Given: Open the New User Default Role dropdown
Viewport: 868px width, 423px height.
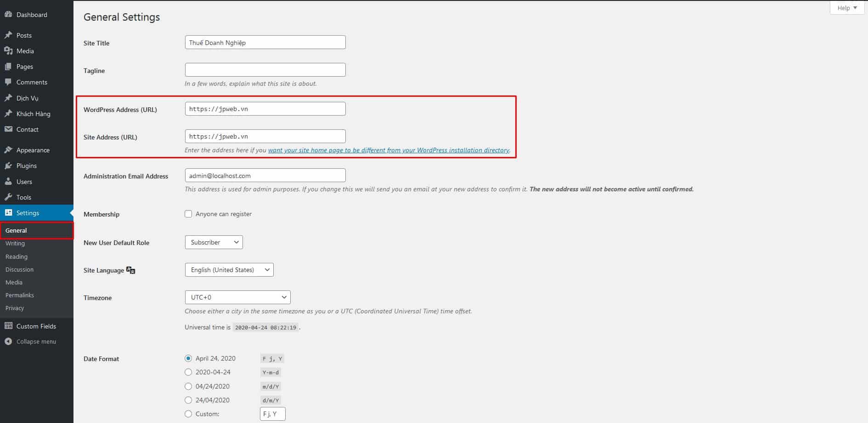Looking at the screenshot, I should click(214, 242).
